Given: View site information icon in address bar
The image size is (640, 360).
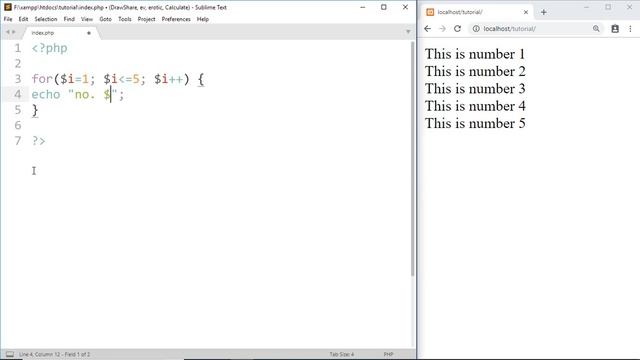Looking at the screenshot, I should (x=476, y=29).
